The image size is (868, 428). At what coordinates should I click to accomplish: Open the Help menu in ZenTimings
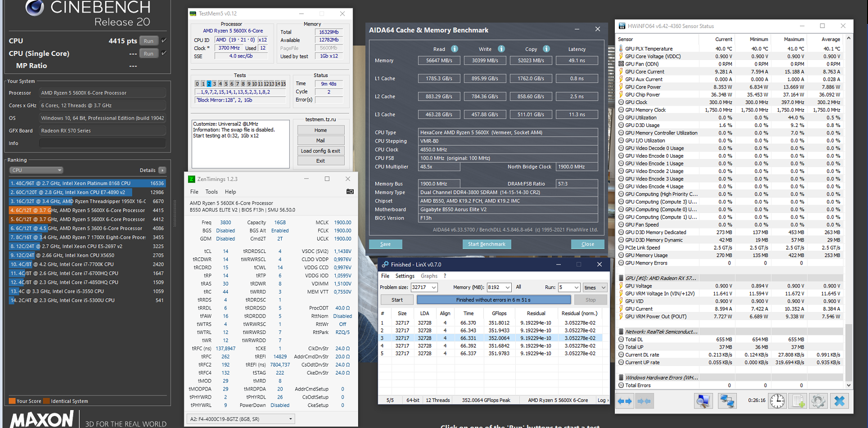pos(230,192)
